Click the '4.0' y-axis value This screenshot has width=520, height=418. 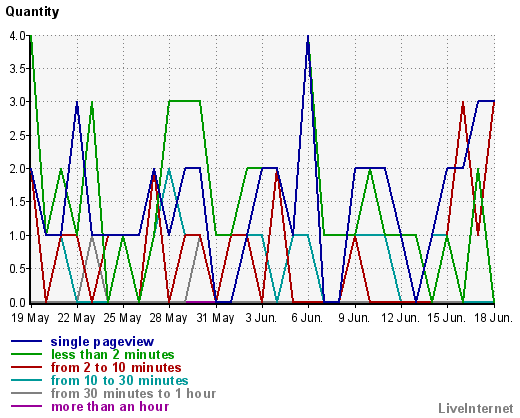click(x=18, y=35)
